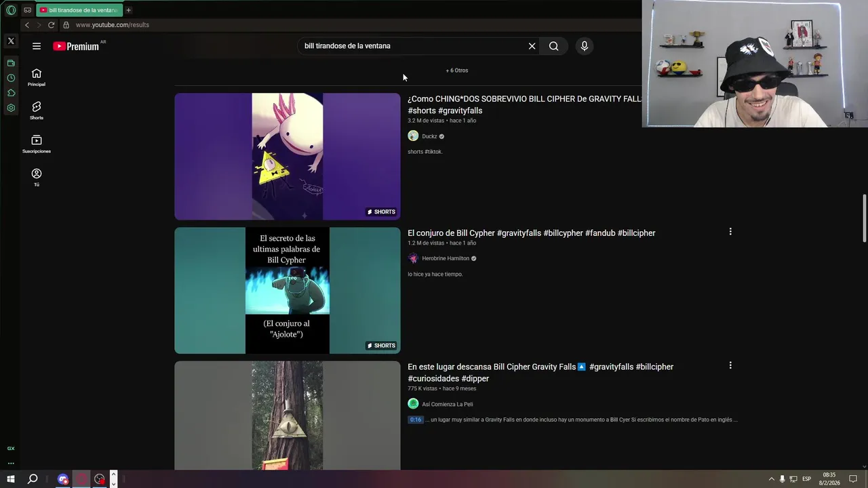Open the '¿Como CHING*DOS SOBREVIVIO BILL CIPHER' title

[524, 104]
